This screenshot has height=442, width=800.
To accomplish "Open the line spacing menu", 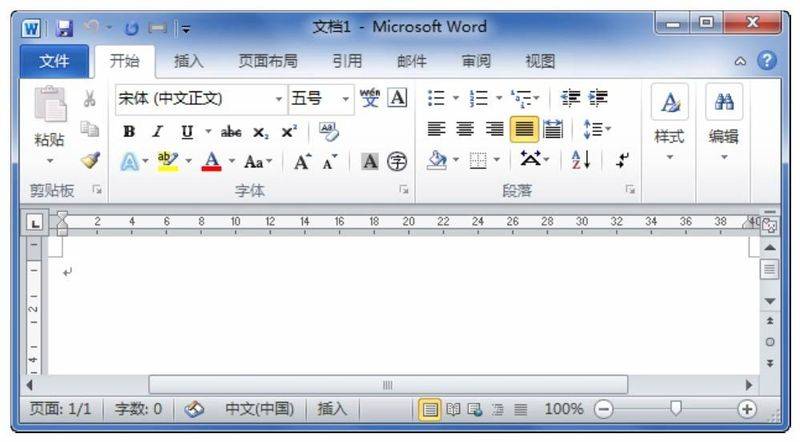I will pyautogui.click(x=596, y=129).
